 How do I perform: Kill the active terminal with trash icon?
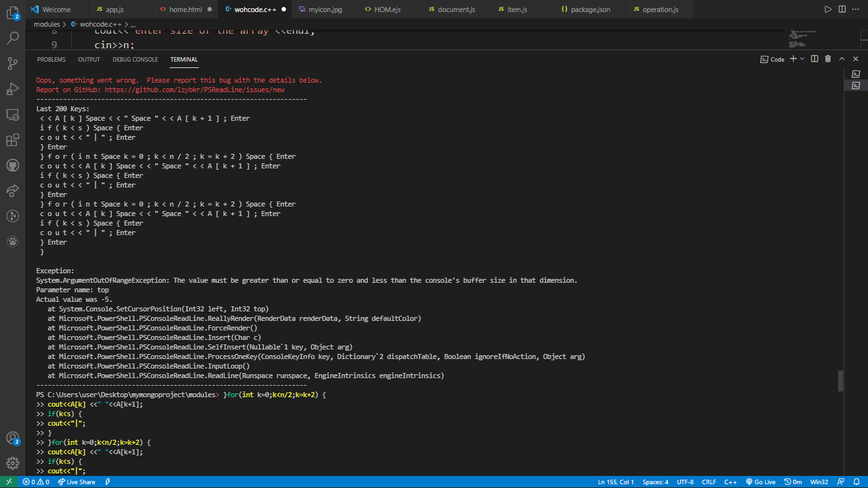coord(828,58)
